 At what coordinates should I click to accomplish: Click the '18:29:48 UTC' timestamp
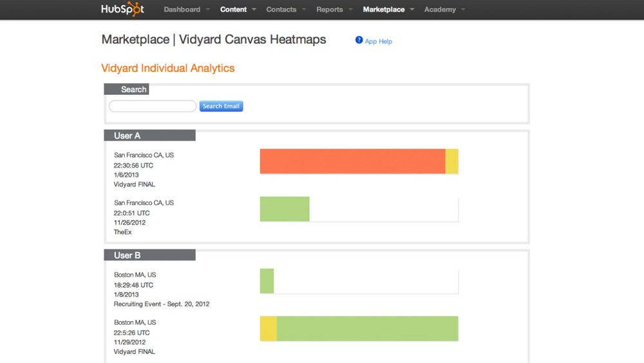[x=133, y=285]
